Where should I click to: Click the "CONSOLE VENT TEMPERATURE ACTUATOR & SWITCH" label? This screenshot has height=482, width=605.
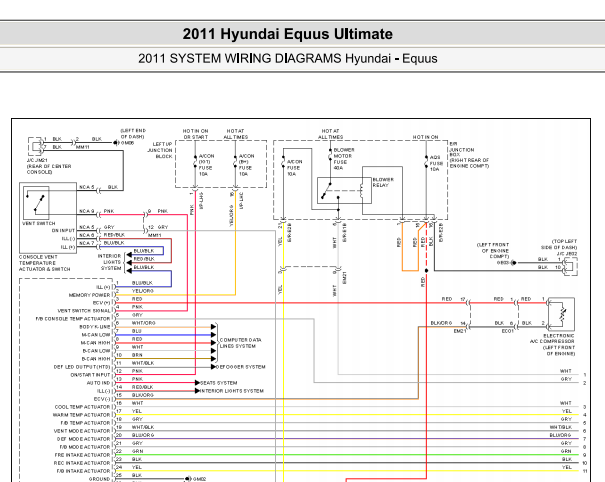44,263
